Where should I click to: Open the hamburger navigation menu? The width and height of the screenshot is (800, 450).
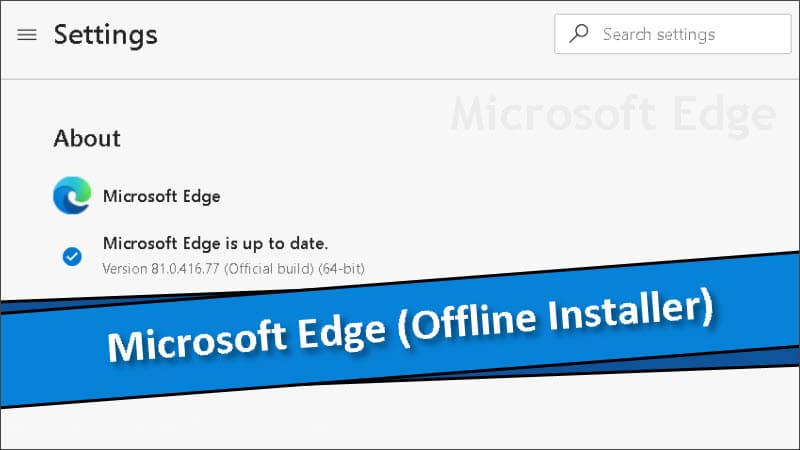[27, 35]
